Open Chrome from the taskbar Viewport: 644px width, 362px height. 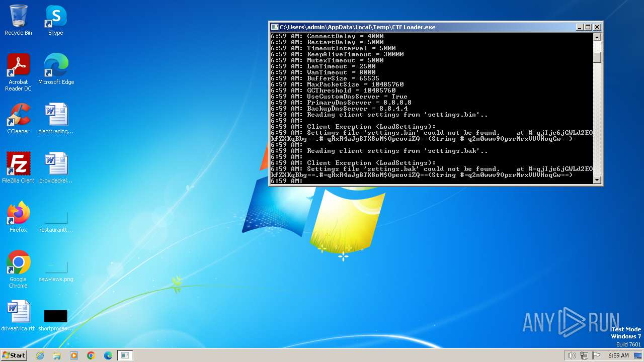91,355
